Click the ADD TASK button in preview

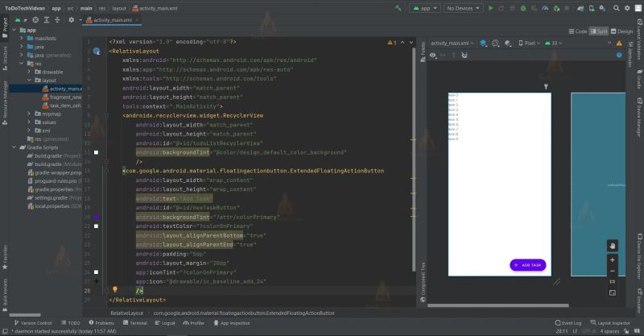click(528, 265)
